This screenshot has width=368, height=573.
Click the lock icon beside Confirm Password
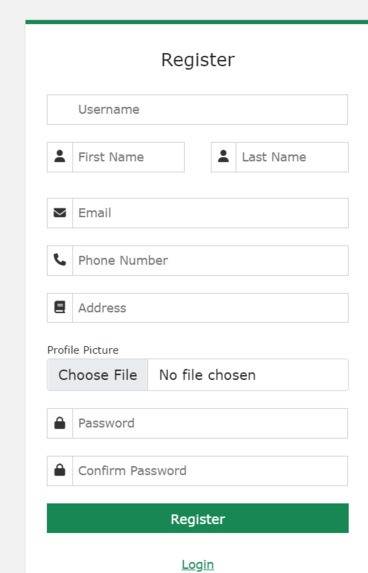[x=60, y=470]
